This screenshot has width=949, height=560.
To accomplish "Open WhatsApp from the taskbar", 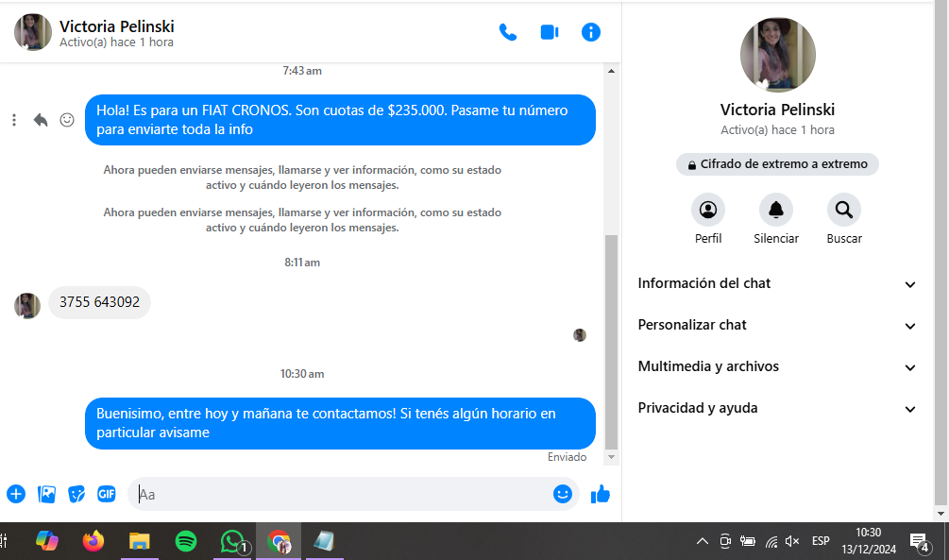I will click(233, 540).
